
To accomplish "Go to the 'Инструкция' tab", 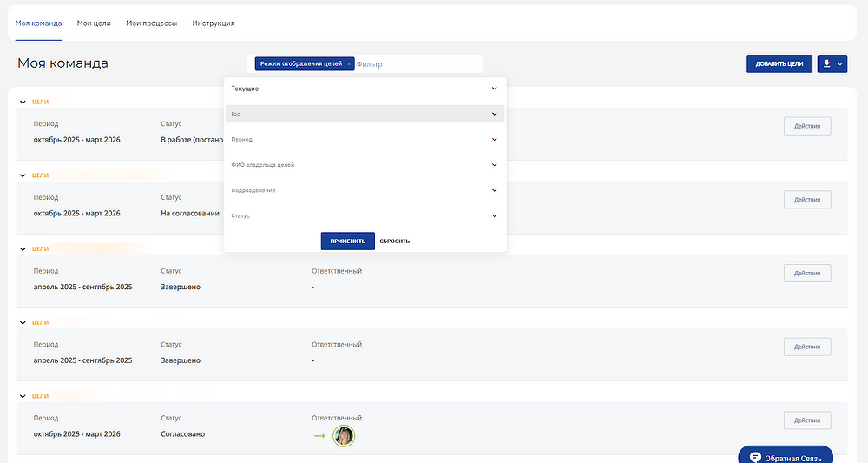I will 213,23.
